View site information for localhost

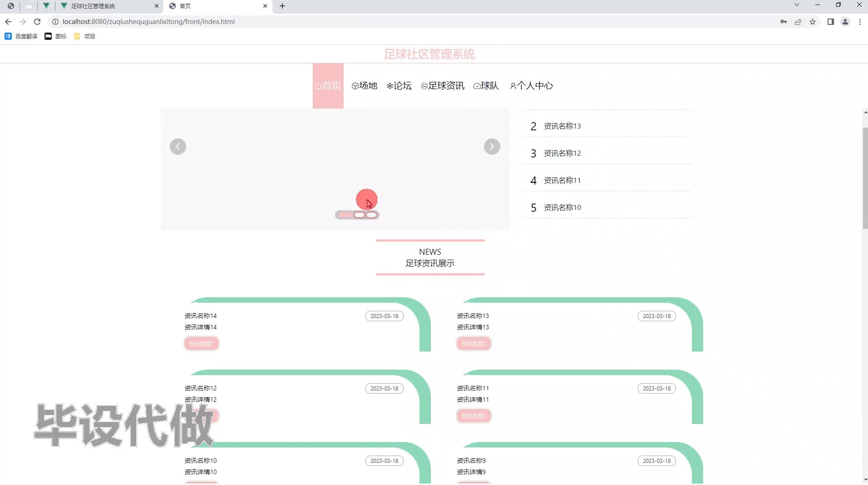[55, 22]
